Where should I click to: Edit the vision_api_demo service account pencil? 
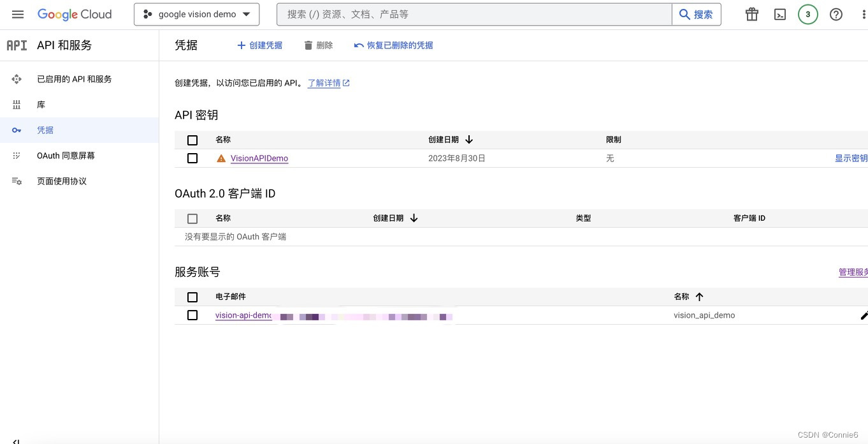click(864, 315)
